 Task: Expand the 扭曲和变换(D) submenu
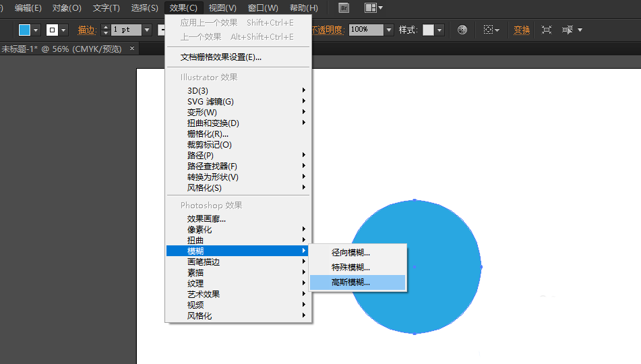click(x=238, y=123)
